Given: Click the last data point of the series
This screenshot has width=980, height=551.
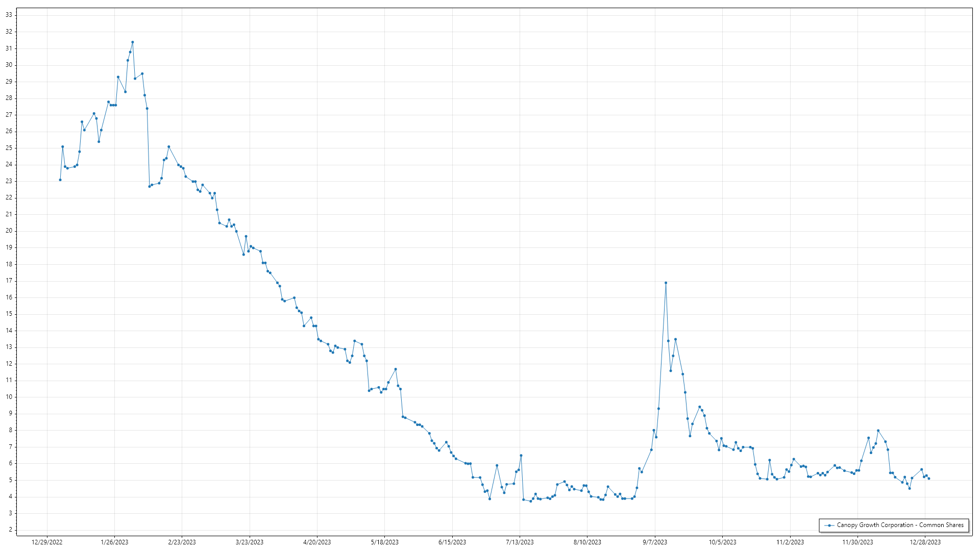Looking at the screenshot, I should 928,479.
